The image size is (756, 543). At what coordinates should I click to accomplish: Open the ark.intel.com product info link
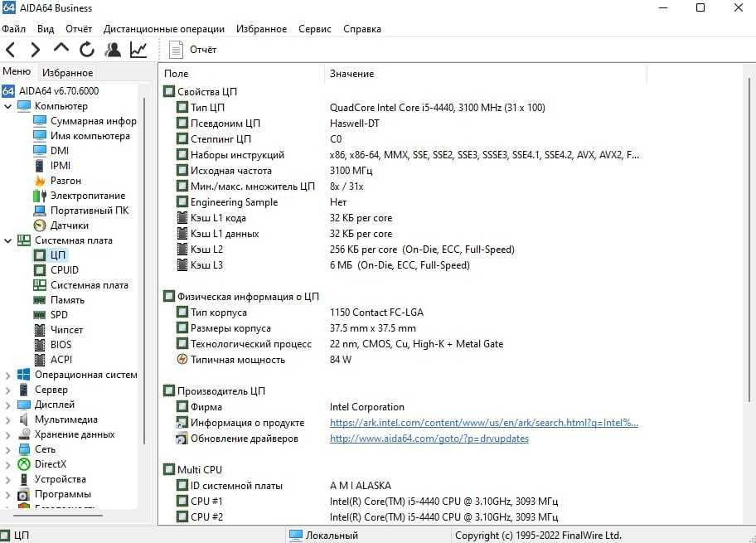tap(483, 423)
